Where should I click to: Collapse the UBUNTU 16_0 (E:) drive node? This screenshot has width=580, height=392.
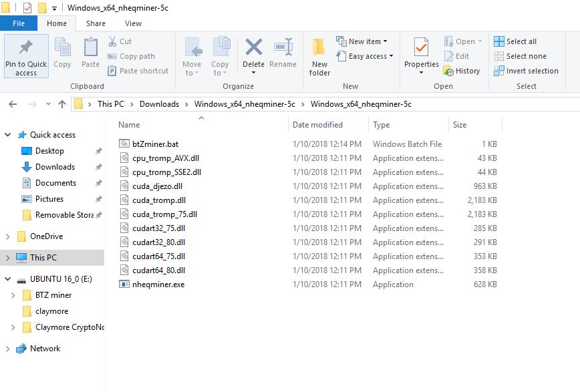coord(8,279)
